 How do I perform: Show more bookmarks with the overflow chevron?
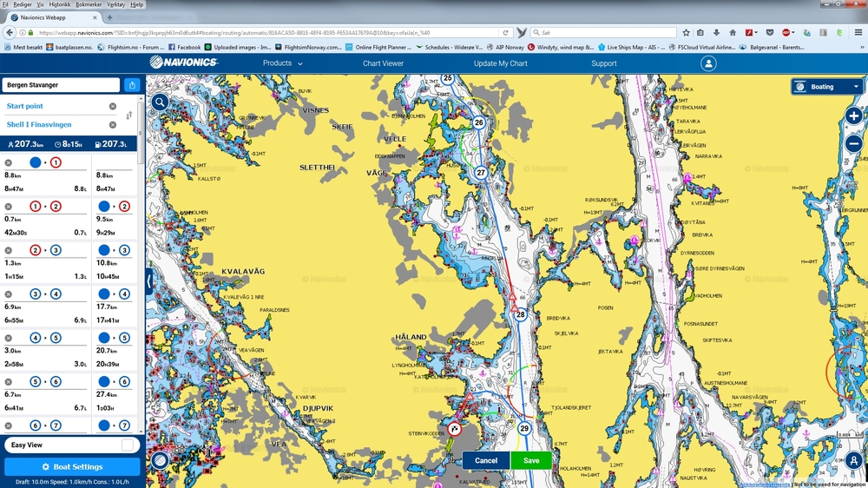tap(862, 47)
